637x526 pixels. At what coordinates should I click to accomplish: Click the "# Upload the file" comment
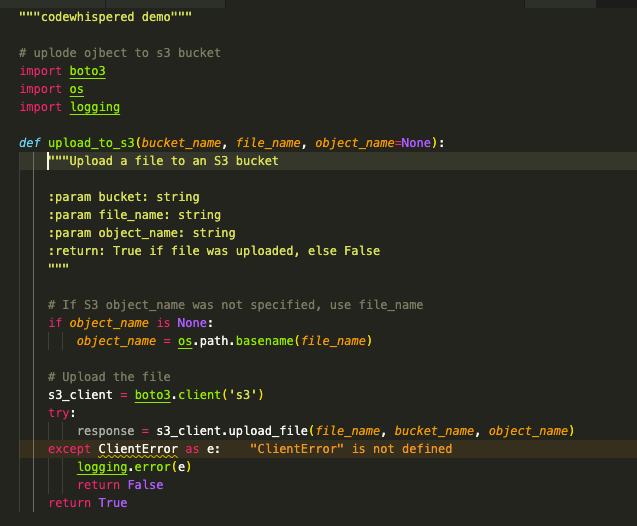point(109,377)
